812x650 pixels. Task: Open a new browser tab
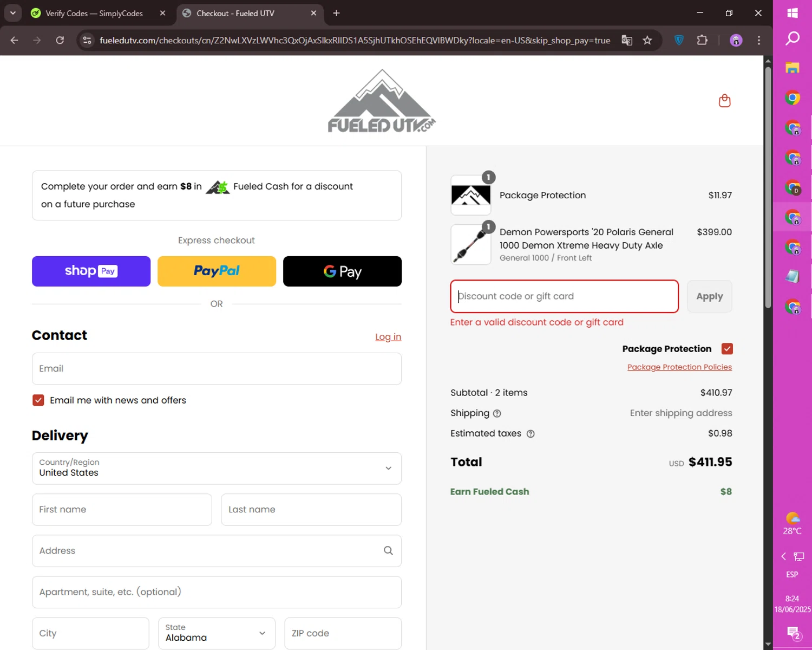pos(336,13)
